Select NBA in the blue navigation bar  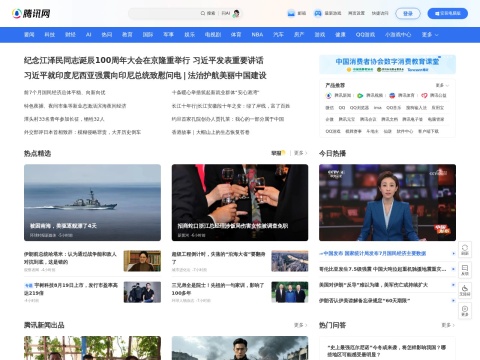click(257, 34)
